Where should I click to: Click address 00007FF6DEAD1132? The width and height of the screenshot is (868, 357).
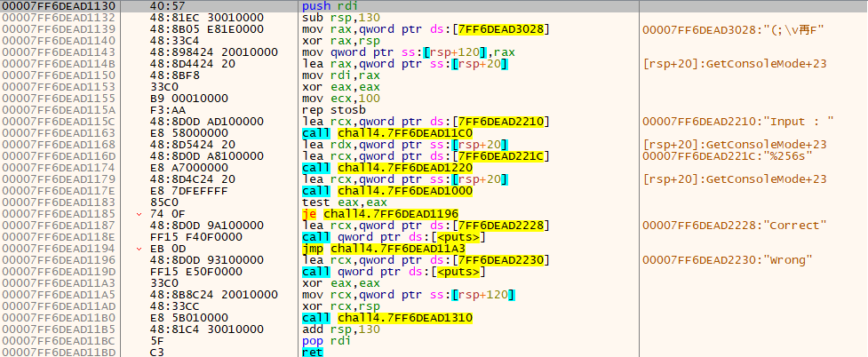[x=59, y=18]
